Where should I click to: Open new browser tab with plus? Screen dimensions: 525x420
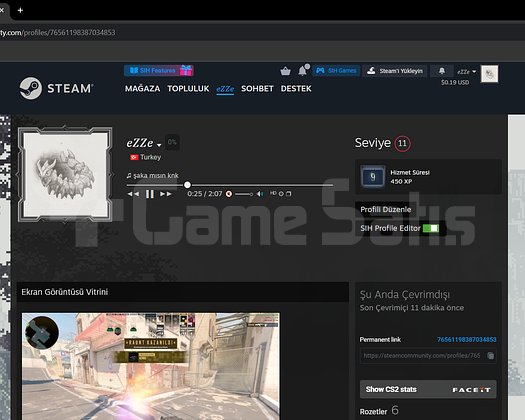(20, 10)
